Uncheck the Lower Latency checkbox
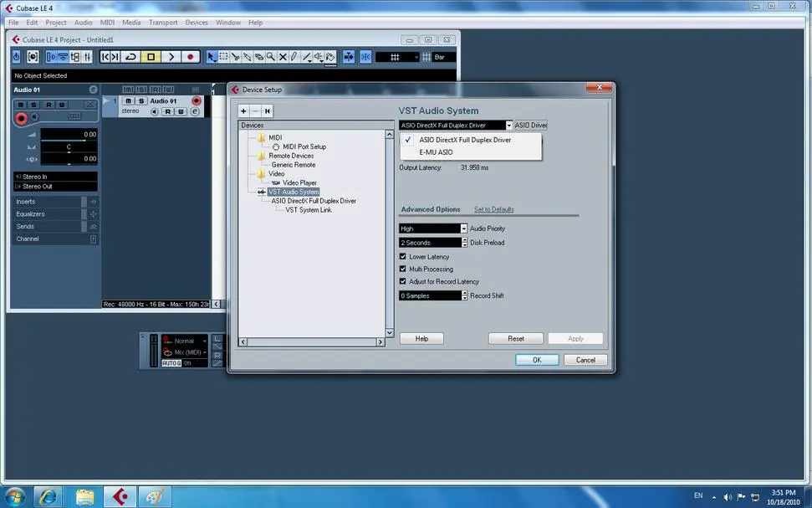Image resolution: width=812 pixels, height=508 pixels. pyautogui.click(x=403, y=257)
